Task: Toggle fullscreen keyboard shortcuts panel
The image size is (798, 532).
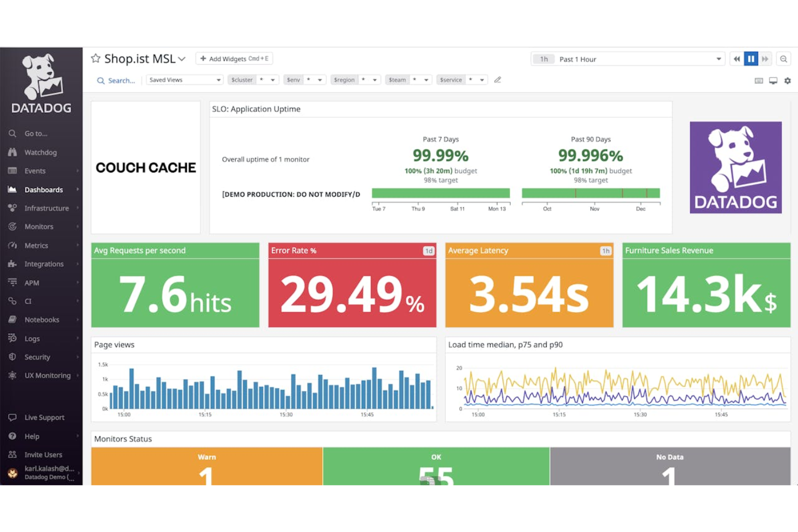Action: point(759,80)
